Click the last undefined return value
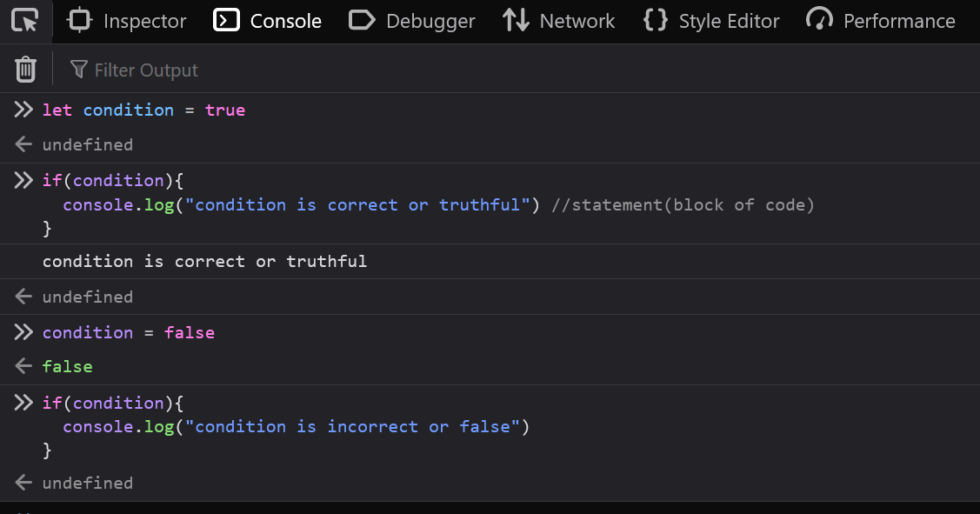The height and width of the screenshot is (514, 980). coord(87,484)
